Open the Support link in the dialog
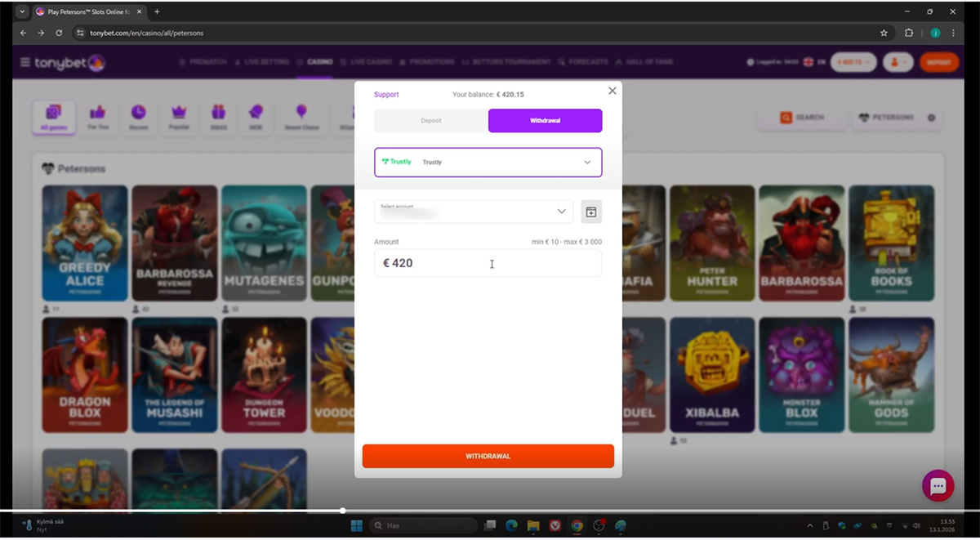980x540 pixels. click(x=386, y=95)
